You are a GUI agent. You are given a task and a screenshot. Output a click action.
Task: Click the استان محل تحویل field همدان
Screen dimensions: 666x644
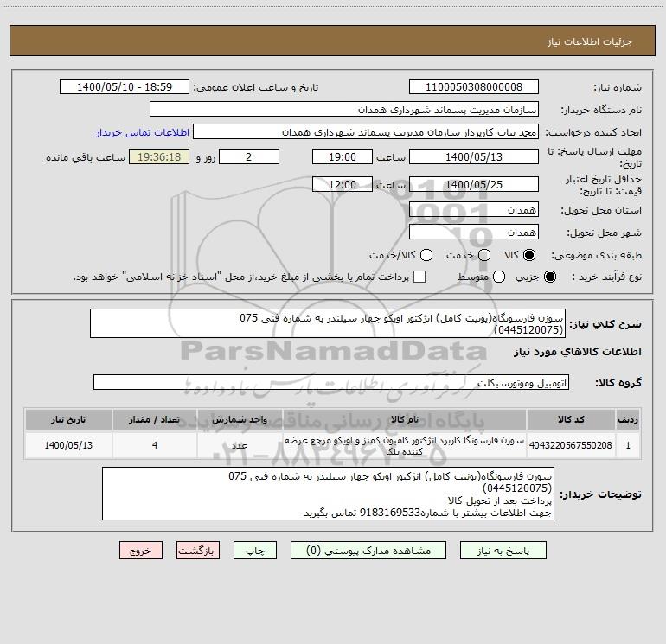coord(474,210)
